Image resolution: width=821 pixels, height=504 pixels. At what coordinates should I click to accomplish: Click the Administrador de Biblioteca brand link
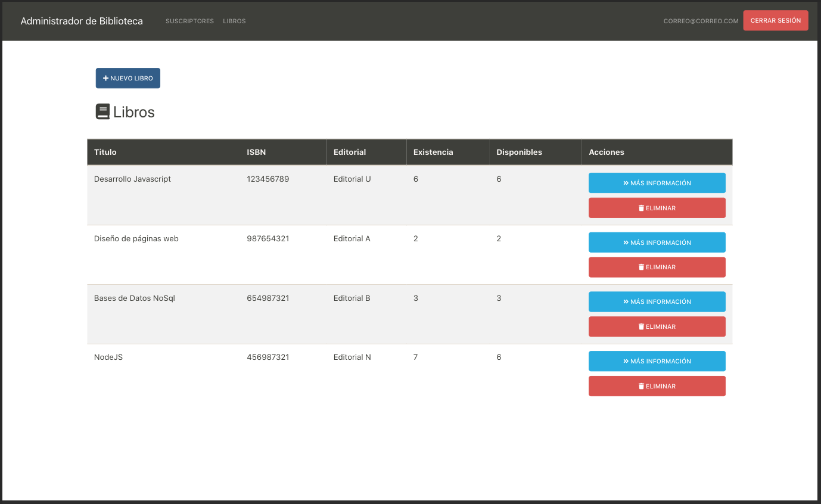82,21
